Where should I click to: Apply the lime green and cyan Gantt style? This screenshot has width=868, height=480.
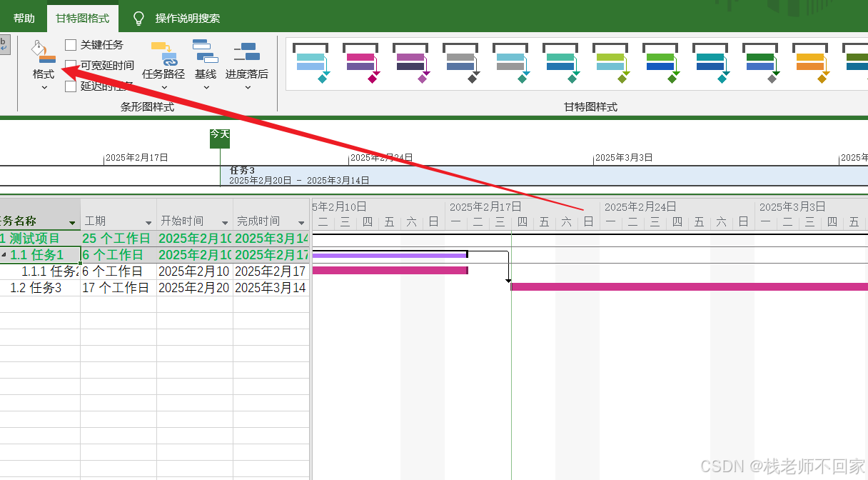click(x=610, y=62)
